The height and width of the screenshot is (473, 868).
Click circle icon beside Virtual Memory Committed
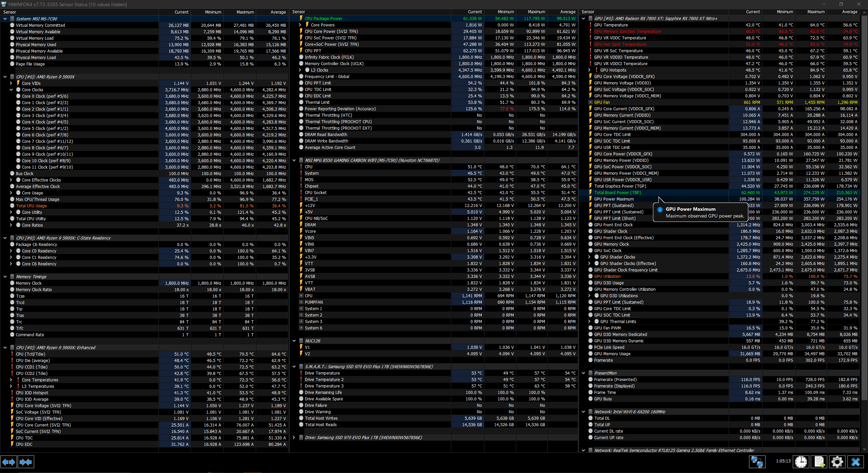click(12, 25)
